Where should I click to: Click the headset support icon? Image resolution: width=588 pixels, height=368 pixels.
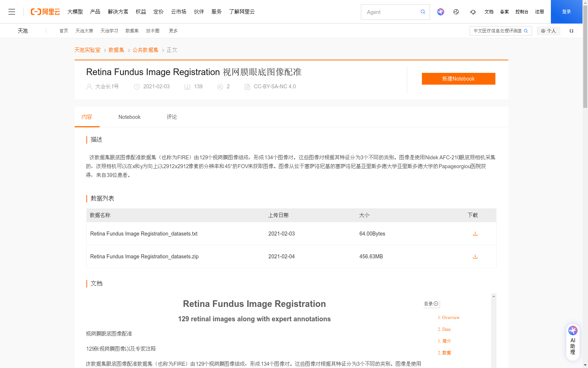click(x=473, y=12)
